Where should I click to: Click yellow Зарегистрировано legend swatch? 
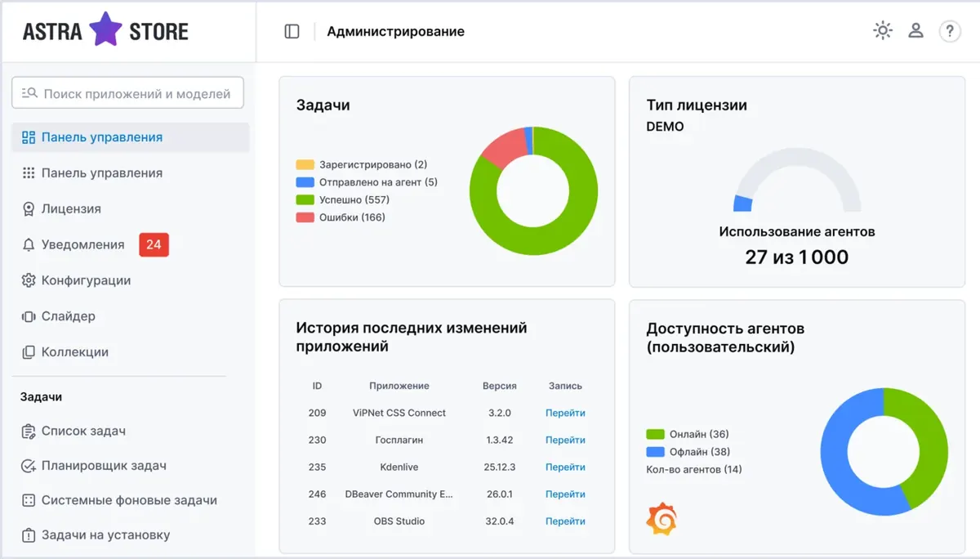(x=305, y=164)
